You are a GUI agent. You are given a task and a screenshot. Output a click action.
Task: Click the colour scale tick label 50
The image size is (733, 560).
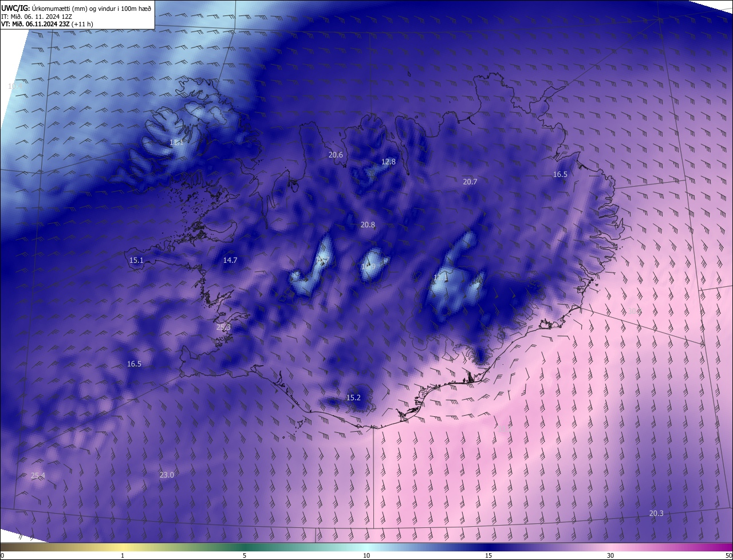tap(728, 555)
